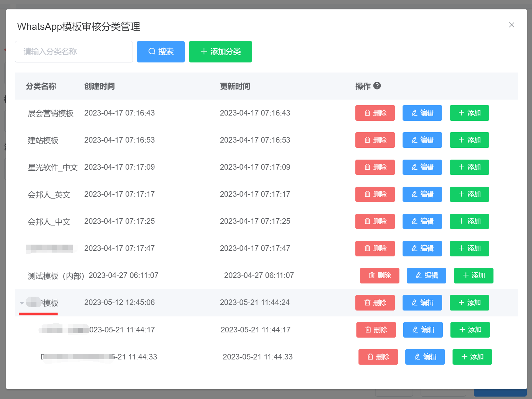532x399 pixels.
Task: Add a subcategory under 会邦人_中文
Action: pos(470,221)
